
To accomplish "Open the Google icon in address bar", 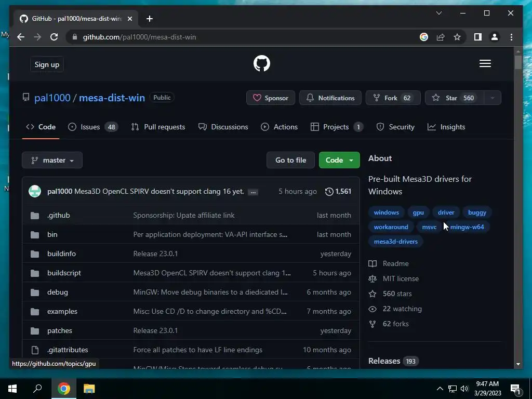I will pyautogui.click(x=424, y=37).
